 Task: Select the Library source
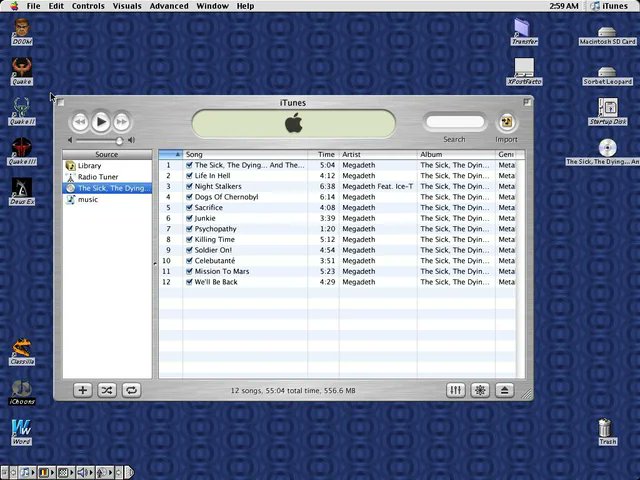[107, 165]
